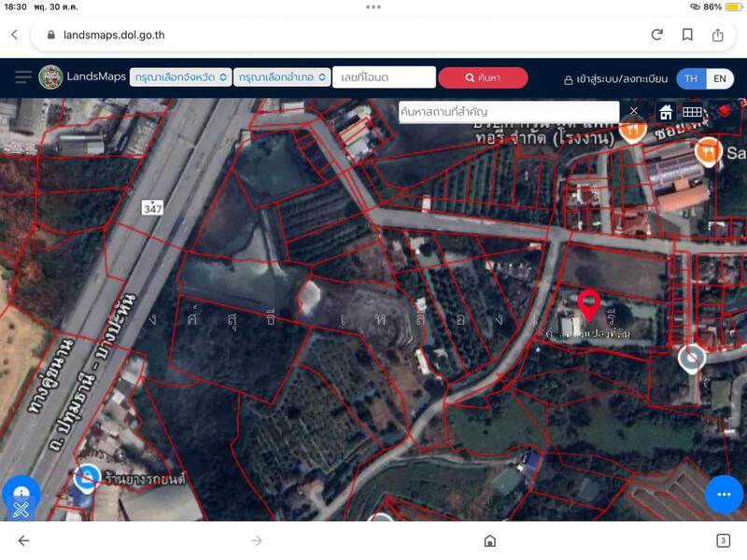747x560 pixels.
Task: Open the LandsMaps hamburger menu
Action: 22,77
